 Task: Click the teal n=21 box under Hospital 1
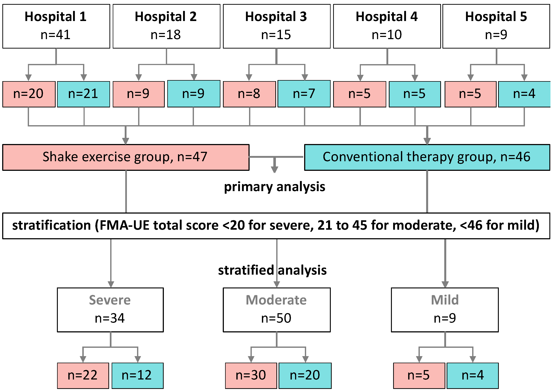pos(84,94)
